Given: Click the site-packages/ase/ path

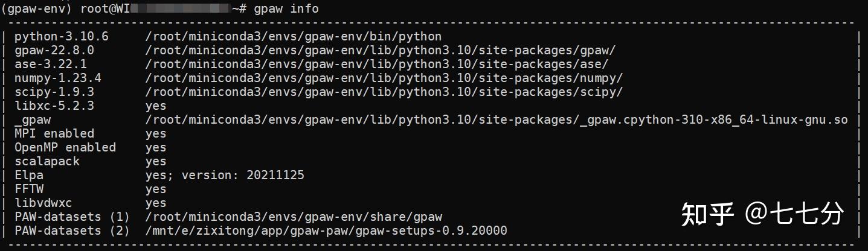Looking at the screenshot, I should pyautogui.click(x=376, y=64).
